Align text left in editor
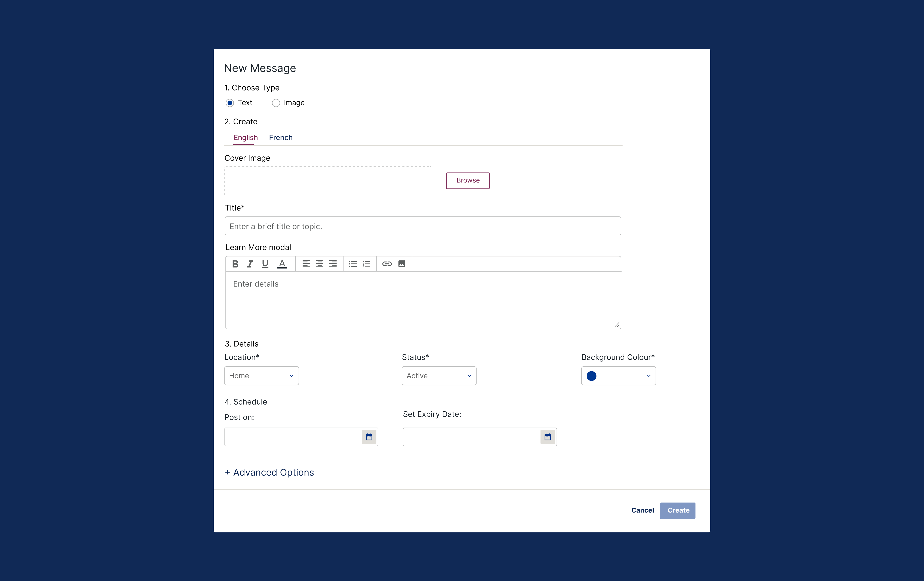924x581 pixels. [x=306, y=264]
